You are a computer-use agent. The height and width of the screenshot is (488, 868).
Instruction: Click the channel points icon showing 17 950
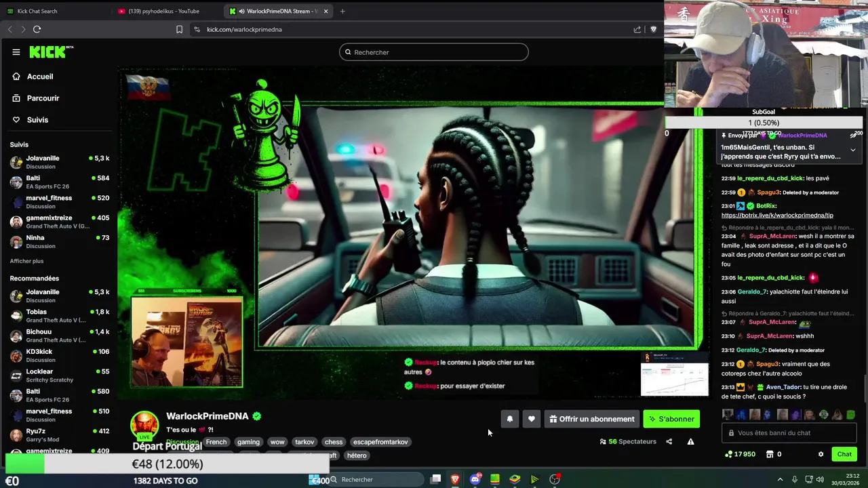(729, 454)
